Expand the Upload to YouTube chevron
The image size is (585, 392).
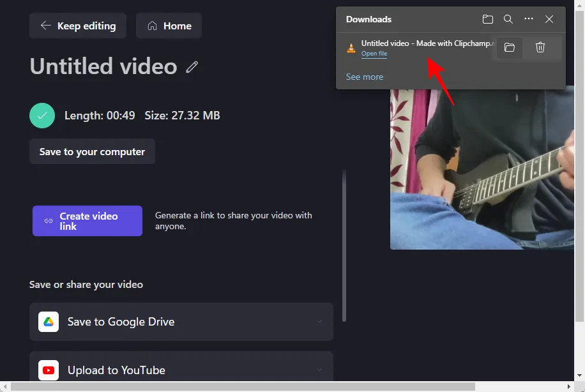point(319,370)
